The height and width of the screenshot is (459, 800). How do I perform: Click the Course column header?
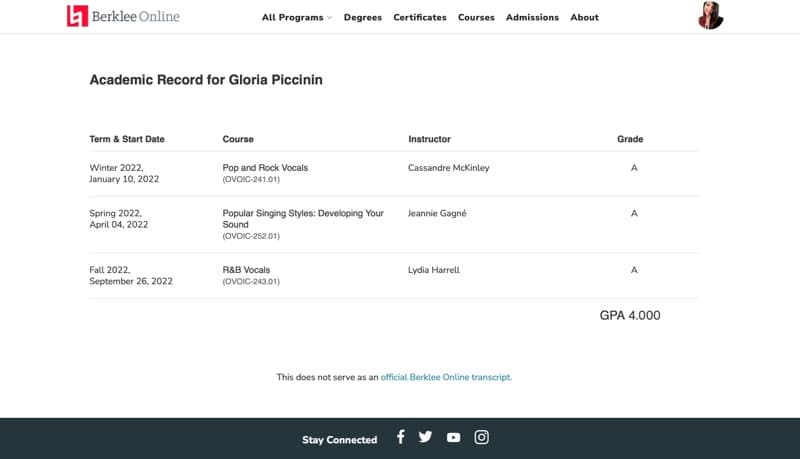click(x=238, y=139)
